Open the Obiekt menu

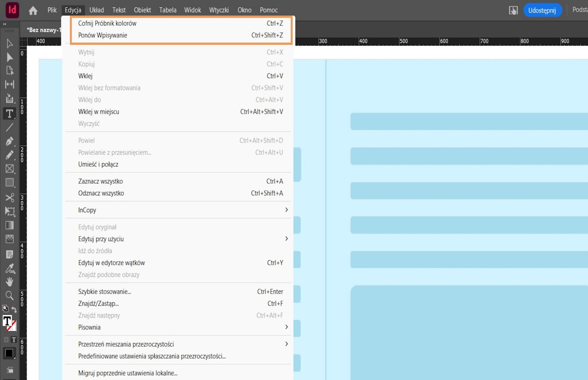[142, 10]
